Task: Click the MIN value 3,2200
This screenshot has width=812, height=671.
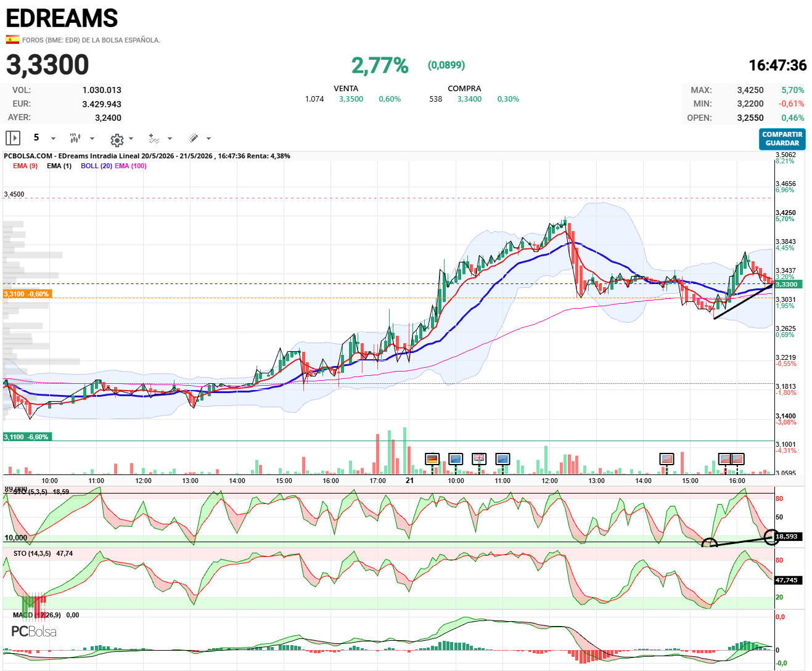Action: 750,104
